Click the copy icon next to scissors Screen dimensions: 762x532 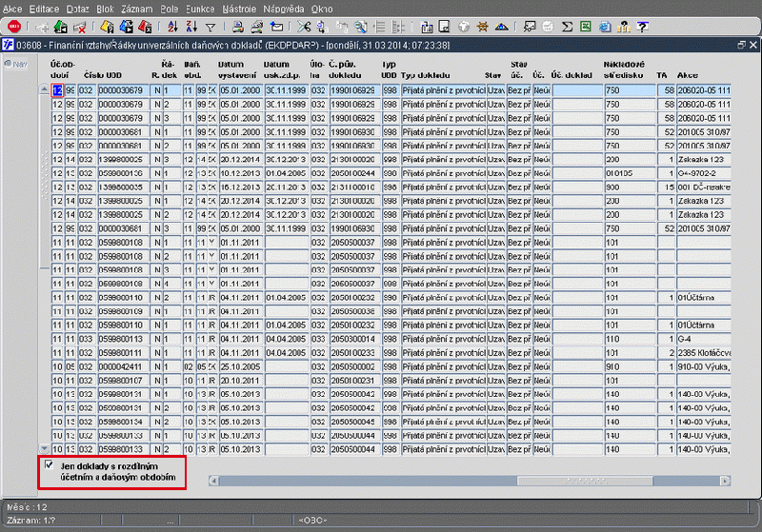pos(322,27)
